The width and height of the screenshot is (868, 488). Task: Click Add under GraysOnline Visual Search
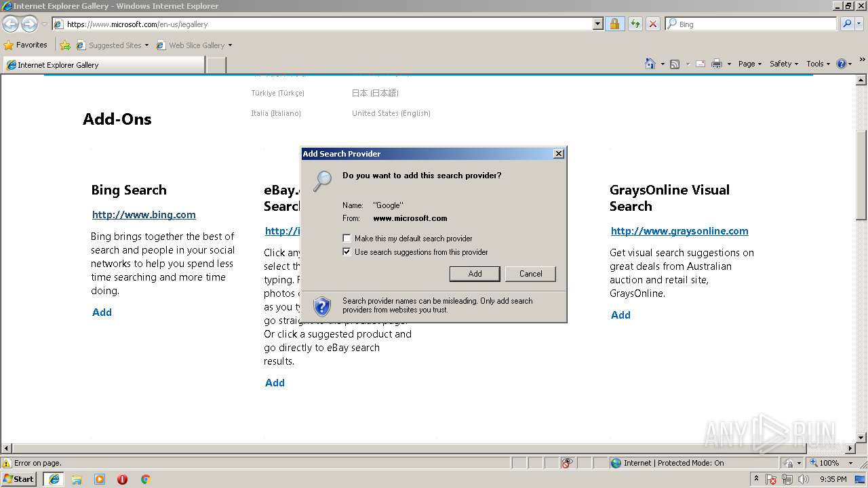[620, 315]
